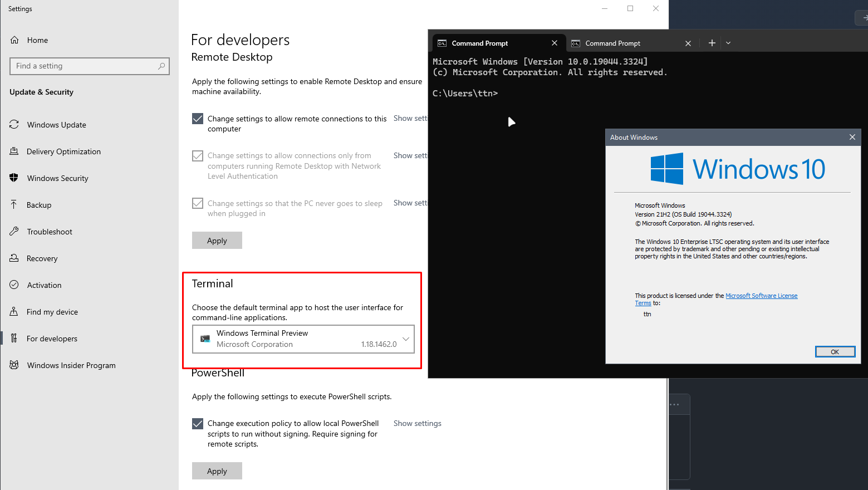Click the Windows Update sync icon
868x490 pixels.
coord(14,125)
